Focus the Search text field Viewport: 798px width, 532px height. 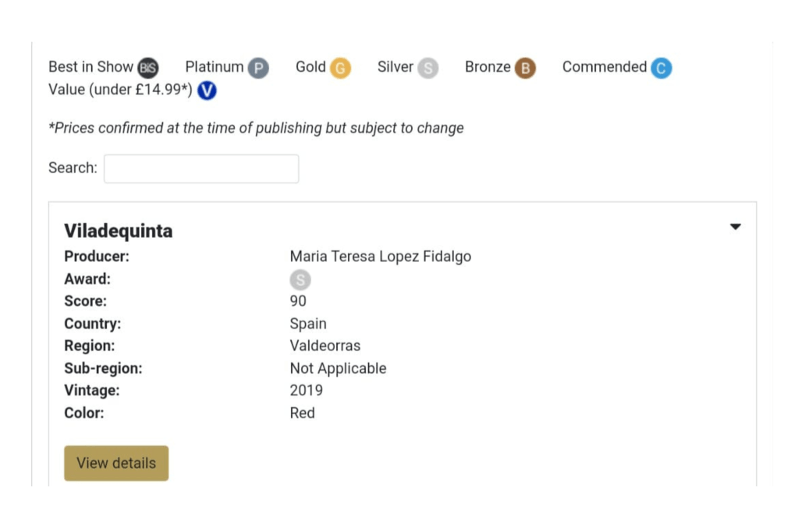201,168
